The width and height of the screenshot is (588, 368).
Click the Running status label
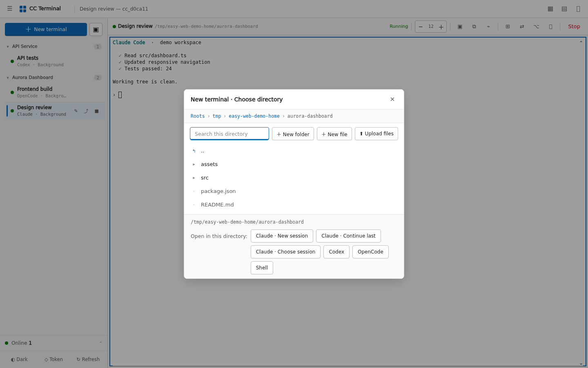[x=399, y=27]
